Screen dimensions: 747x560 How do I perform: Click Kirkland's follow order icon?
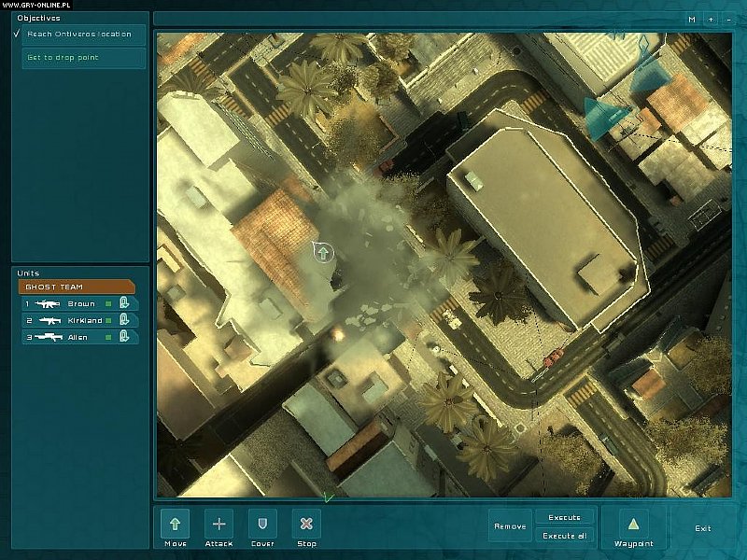[123, 320]
